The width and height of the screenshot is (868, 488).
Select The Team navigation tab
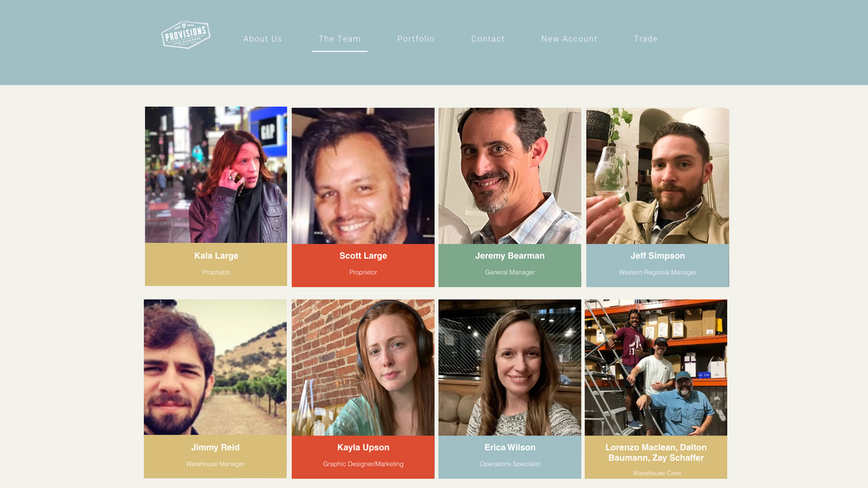pos(339,39)
